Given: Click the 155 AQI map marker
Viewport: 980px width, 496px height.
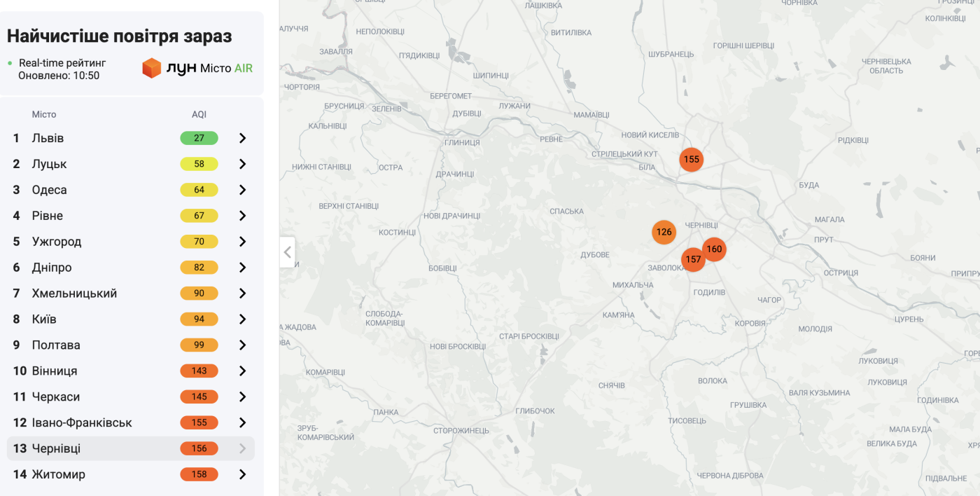Looking at the screenshot, I should click(x=691, y=159).
